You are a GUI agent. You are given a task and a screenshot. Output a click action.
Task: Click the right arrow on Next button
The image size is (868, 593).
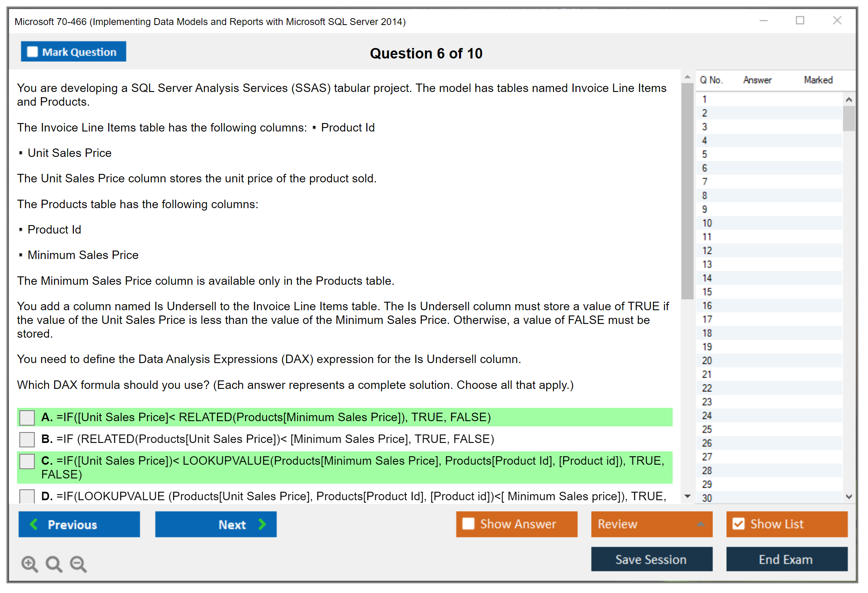click(262, 524)
